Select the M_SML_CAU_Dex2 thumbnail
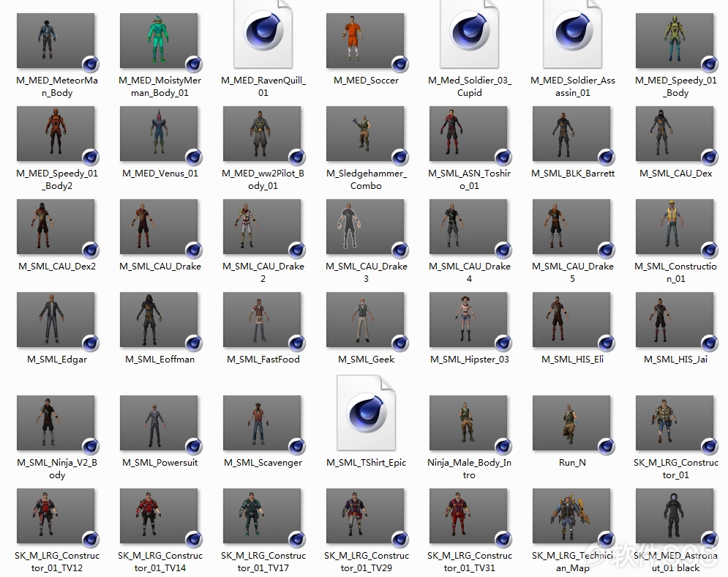 point(56,227)
